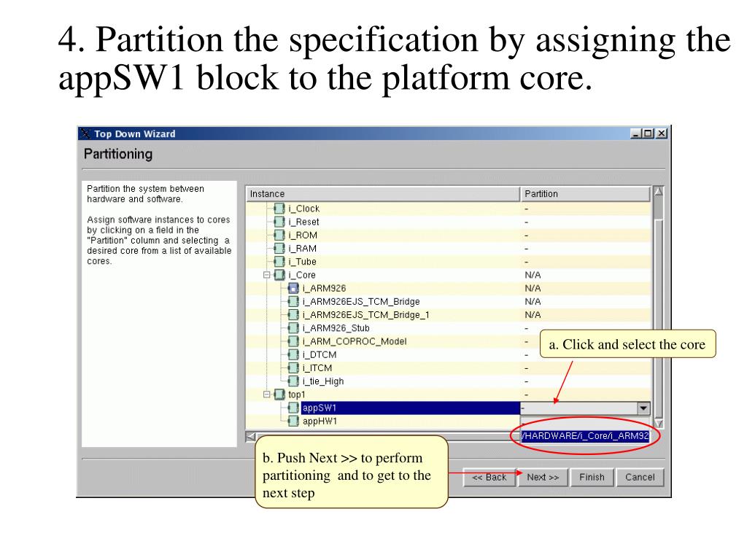Open the appSW1 partition dropdown arrow
The image size is (747, 560).
click(x=643, y=408)
